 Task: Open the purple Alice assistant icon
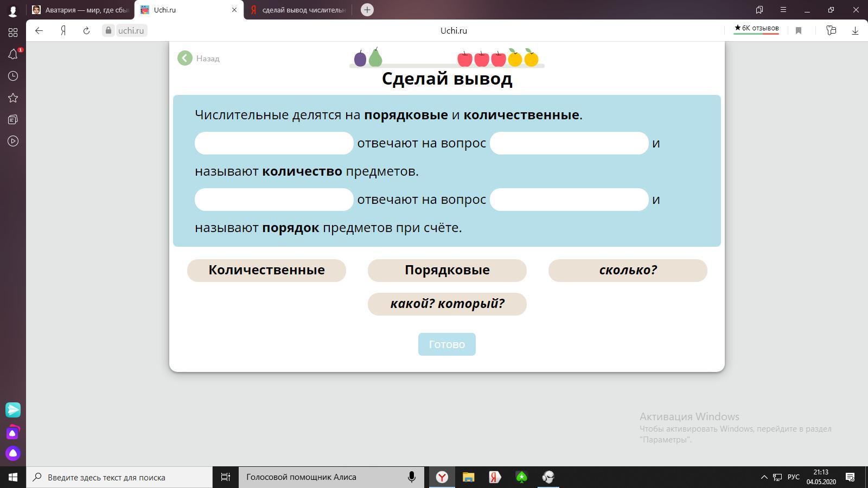13,453
